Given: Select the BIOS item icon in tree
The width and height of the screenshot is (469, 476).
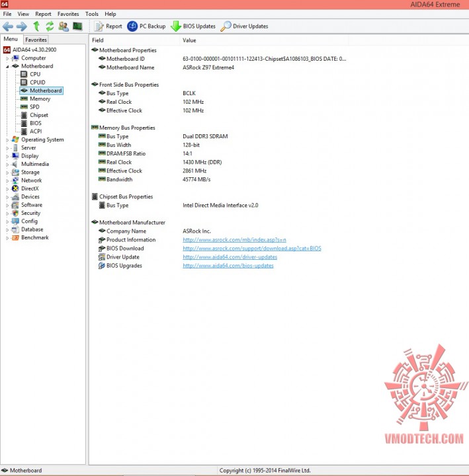Looking at the screenshot, I should pos(24,123).
